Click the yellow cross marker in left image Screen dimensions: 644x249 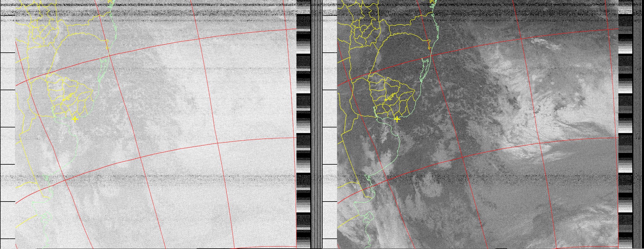coord(75,119)
